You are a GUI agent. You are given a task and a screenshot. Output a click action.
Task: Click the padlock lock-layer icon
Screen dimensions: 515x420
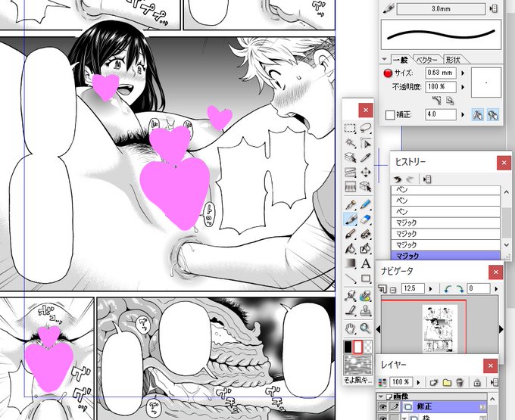[x=477, y=382]
